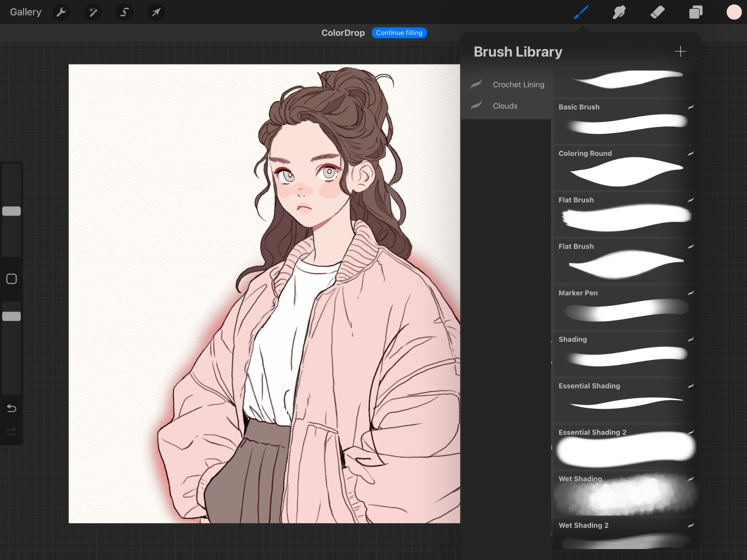Click the Wet Shading stroke icon

[691, 479]
